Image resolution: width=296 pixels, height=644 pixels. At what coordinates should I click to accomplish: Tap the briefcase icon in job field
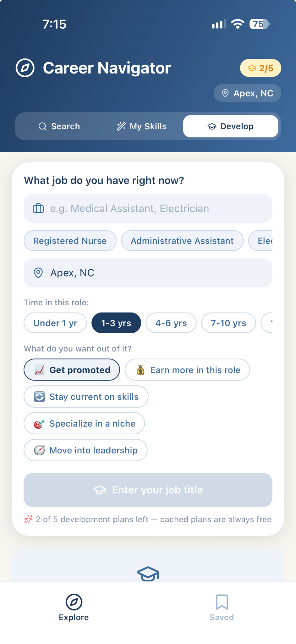(x=38, y=208)
